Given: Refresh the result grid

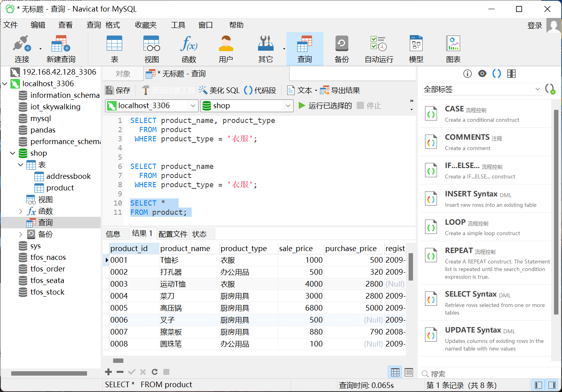Looking at the screenshot, I should (x=155, y=372).
